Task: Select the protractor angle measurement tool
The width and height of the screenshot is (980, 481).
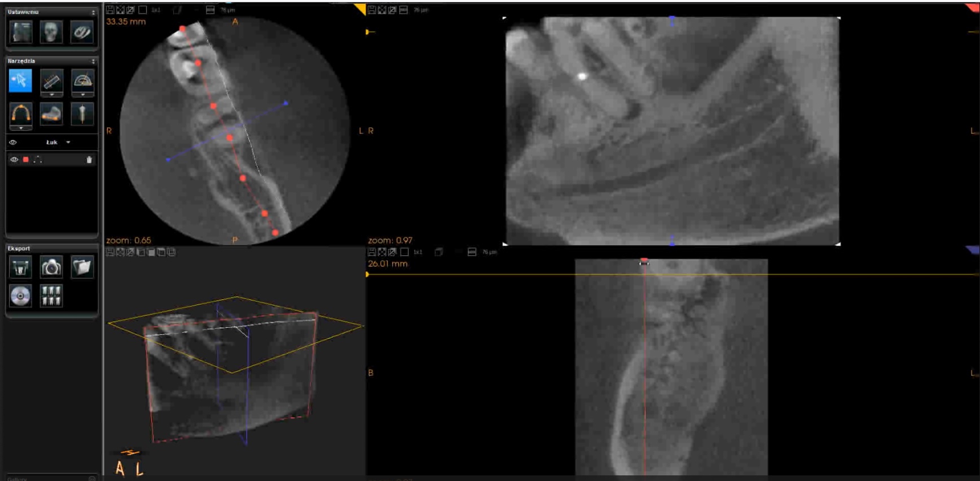Action: coord(82,81)
